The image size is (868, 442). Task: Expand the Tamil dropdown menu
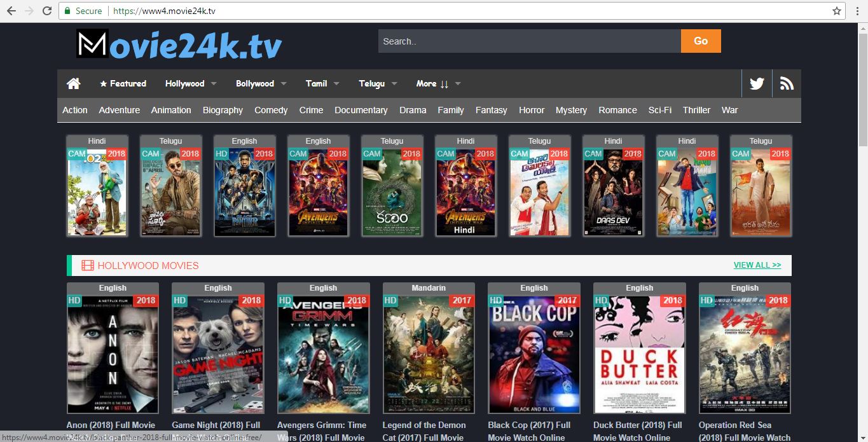322,83
